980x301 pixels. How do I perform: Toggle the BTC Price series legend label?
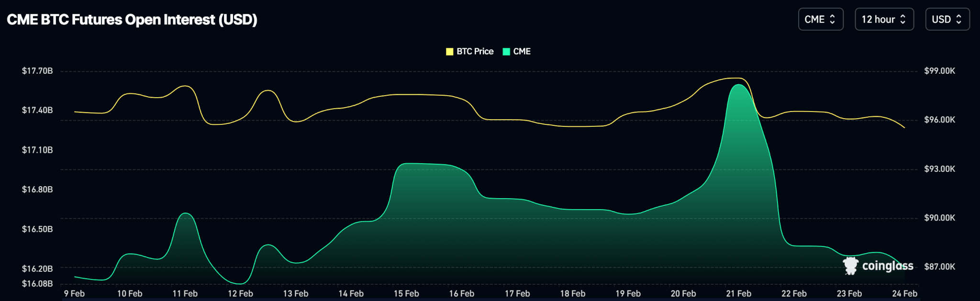tap(475, 52)
